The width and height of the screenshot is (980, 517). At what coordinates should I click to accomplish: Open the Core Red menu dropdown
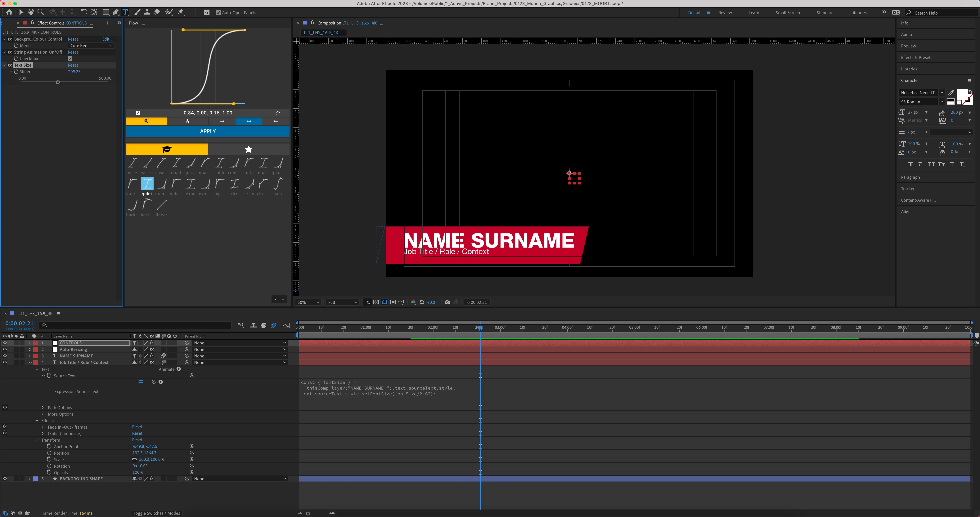[91, 46]
